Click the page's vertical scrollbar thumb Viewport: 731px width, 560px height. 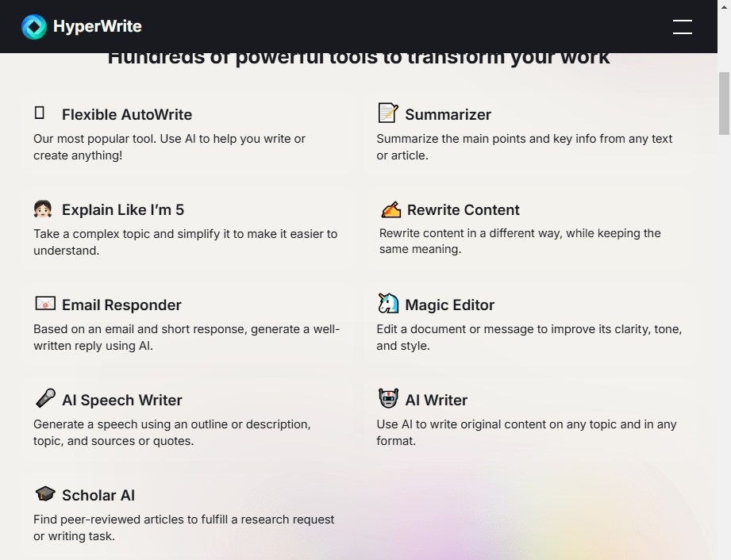(x=724, y=103)
